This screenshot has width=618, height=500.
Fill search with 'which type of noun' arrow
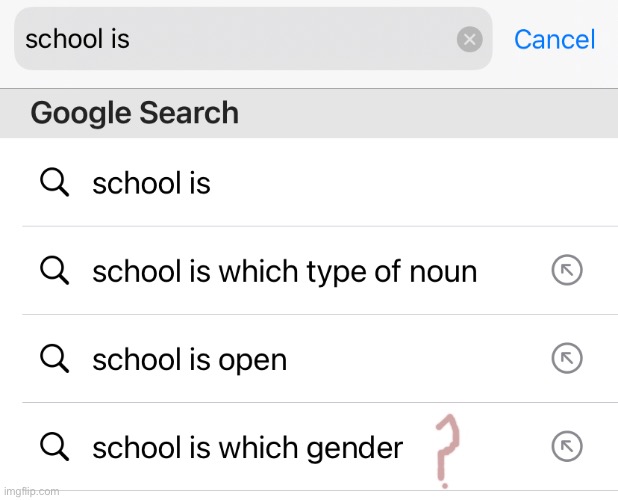point(567,270)
